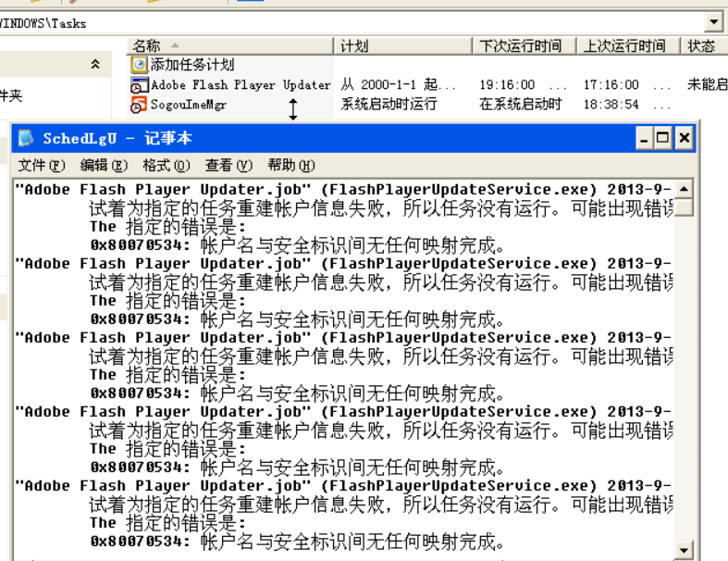
Task: Select the Adobe Flash Player Updater task icon
Action: (x=139, y=85)
